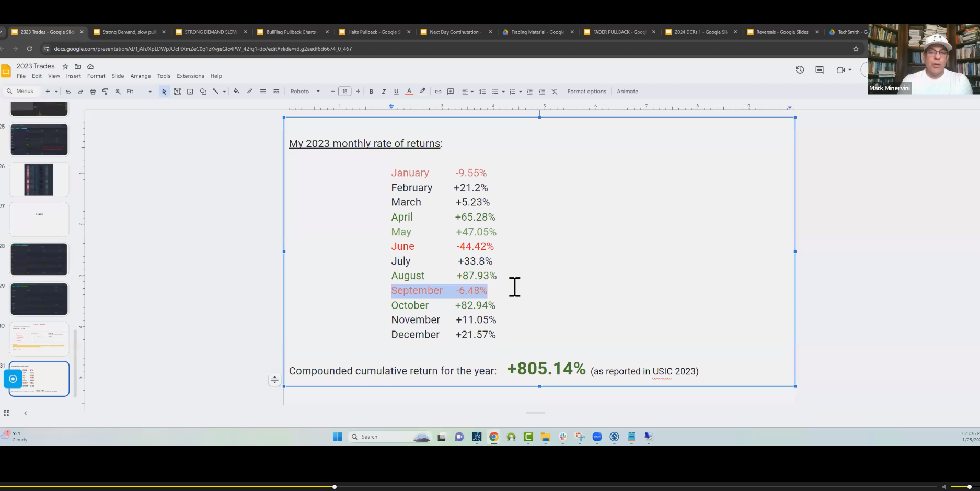Select slide 28 thumbnail in filmstrip
The width and height of the screenshot is (980, 491).
click(x=39, y=259)
